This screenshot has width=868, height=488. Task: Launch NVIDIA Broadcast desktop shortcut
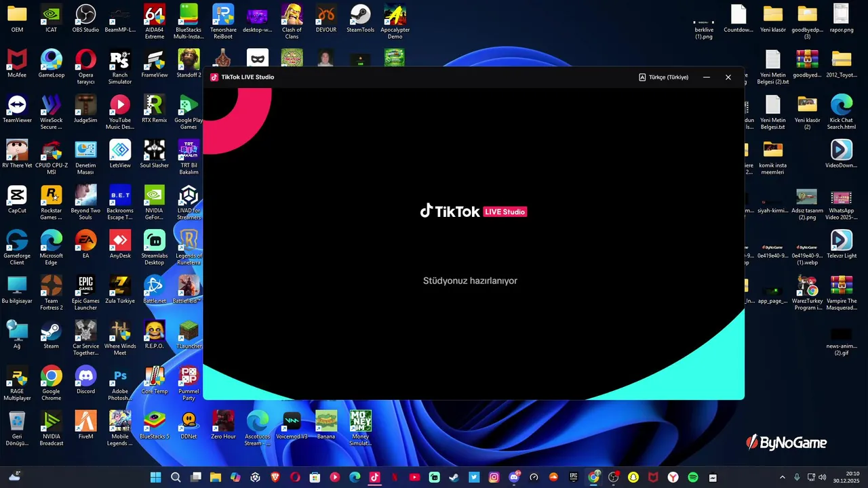[52, 429]
